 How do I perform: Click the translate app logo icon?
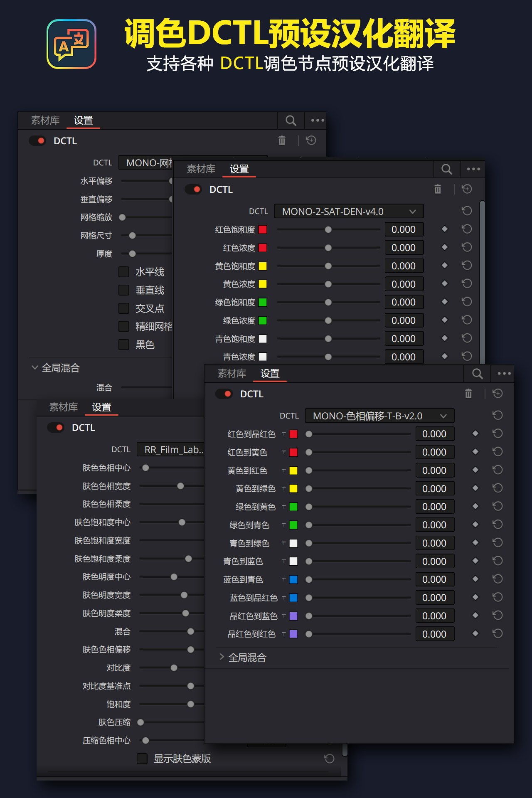click(x=71, y=44)
